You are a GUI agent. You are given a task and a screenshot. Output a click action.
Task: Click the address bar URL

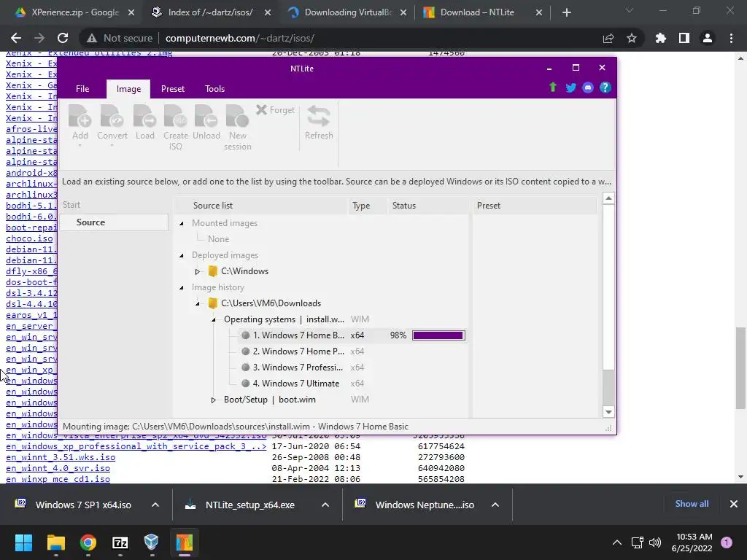[239, 38]
